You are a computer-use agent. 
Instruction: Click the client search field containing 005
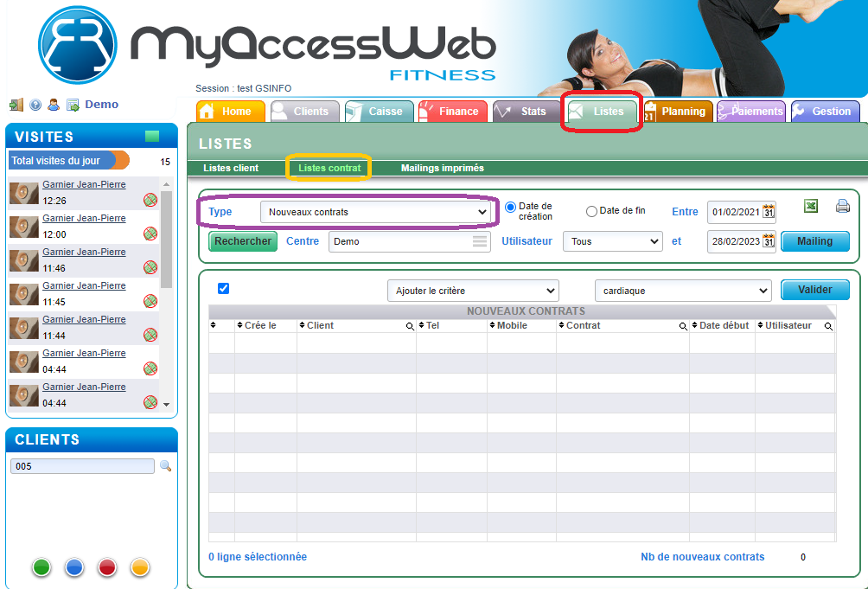tap(82, 466)
